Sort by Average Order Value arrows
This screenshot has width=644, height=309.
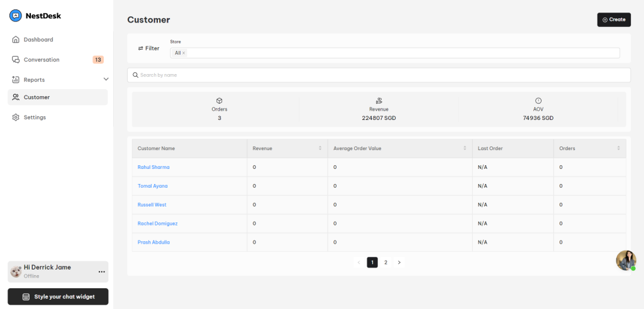(x=465, y=148)
